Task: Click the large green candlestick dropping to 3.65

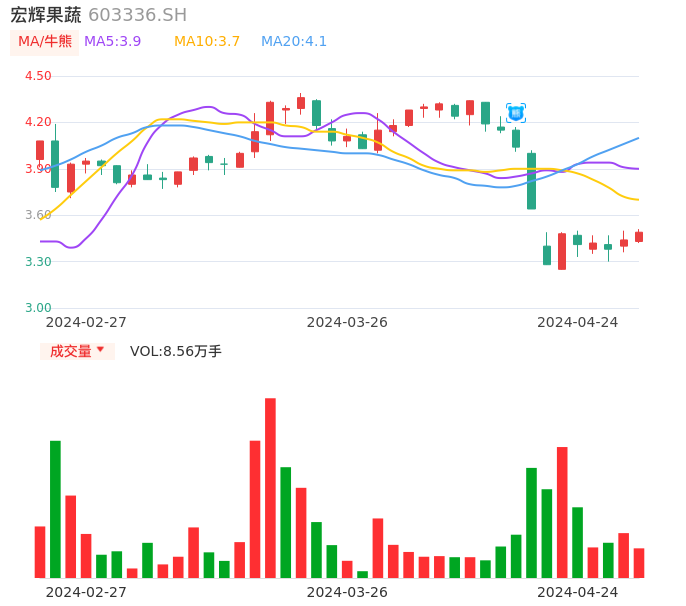Action: (x=531, y=181)
